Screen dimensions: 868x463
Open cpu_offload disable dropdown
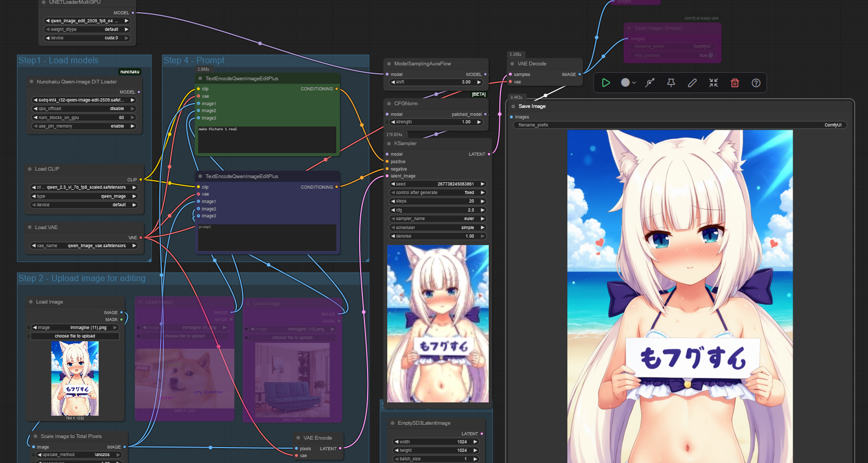point(84,108)
